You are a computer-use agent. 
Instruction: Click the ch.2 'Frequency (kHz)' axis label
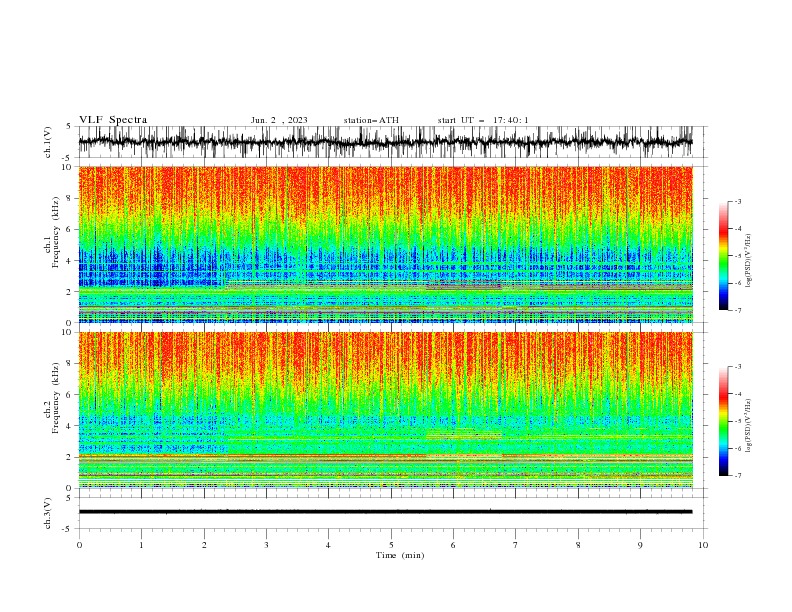click(55, 398)
